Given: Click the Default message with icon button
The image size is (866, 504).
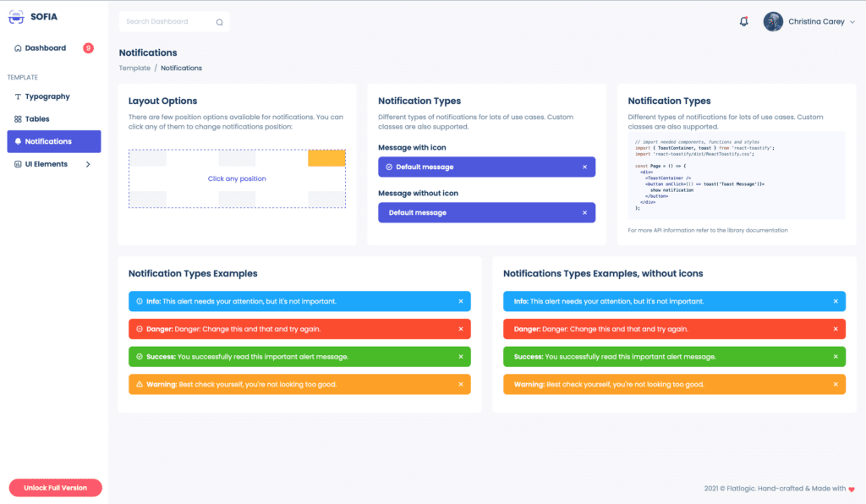Looking at the screenshot, I should pyautogui.click(x=486, y=167).
